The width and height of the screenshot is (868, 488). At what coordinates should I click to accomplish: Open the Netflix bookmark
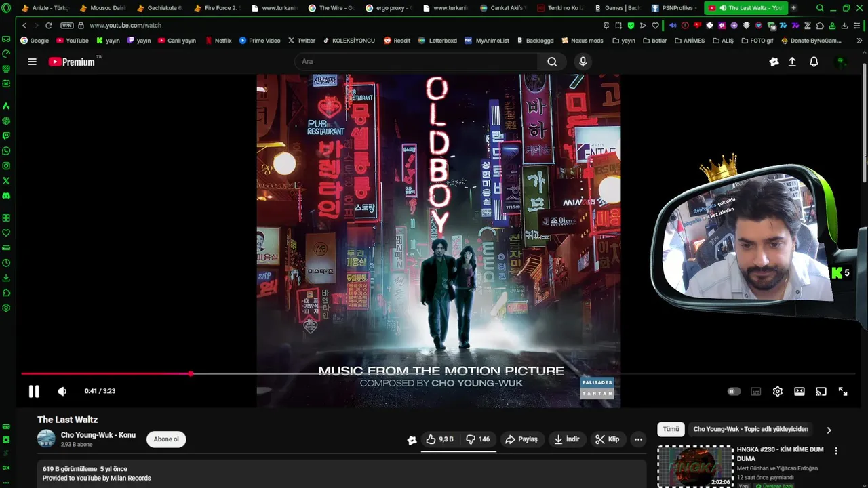[x=218, y=41]
